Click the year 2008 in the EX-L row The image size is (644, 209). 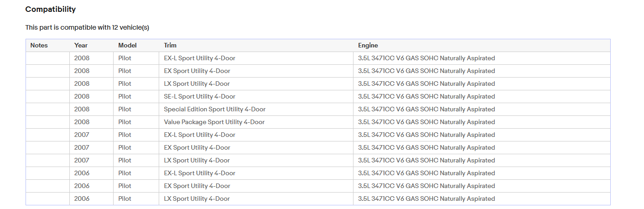point(82,58)
